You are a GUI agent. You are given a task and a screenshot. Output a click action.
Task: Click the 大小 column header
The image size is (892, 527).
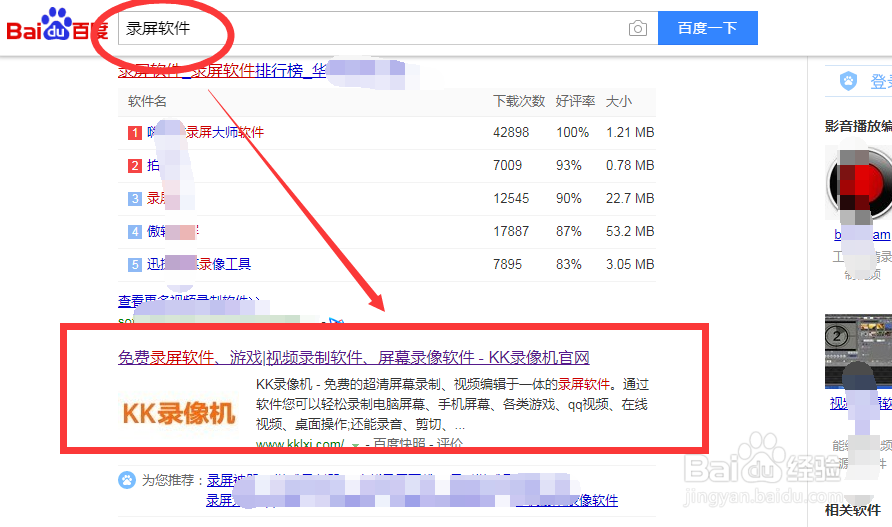pos(618,101)
